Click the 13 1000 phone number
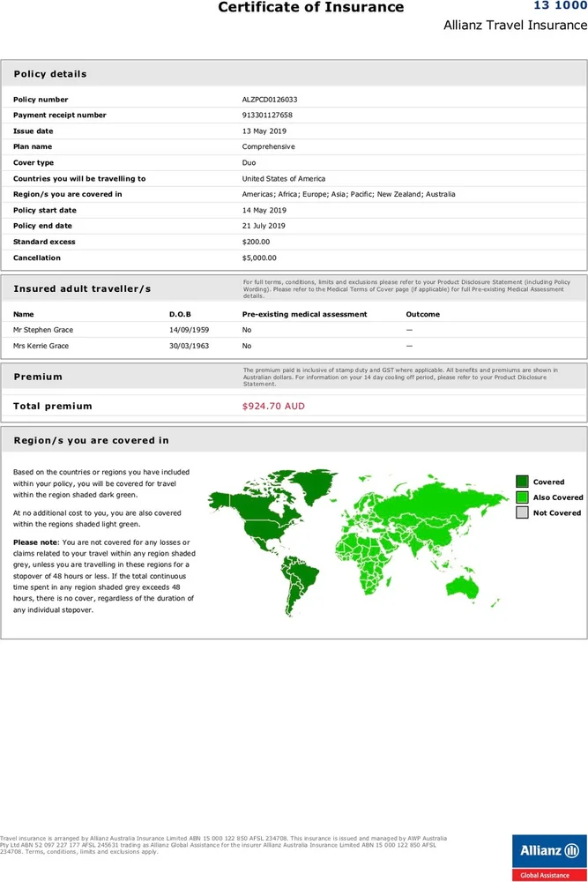 tap(560, 6)
